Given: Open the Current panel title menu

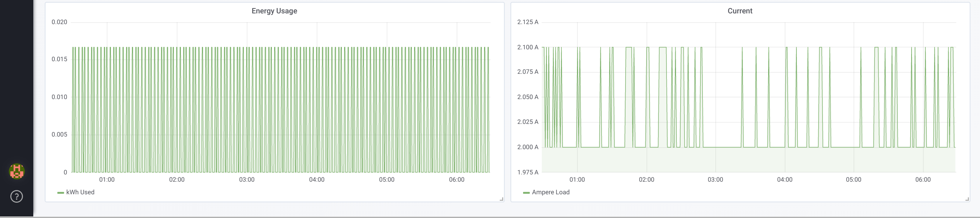Looking at the screenshot, I should tap(740, 11).
